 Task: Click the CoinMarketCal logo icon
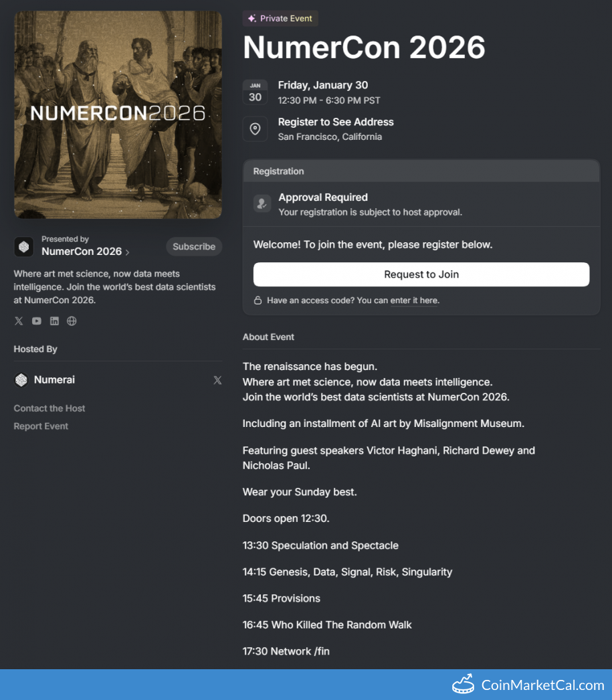click(464, 684)
